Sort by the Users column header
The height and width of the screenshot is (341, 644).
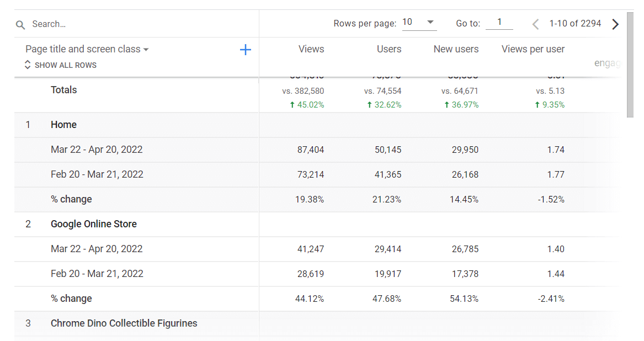click(x=389, y=49)
